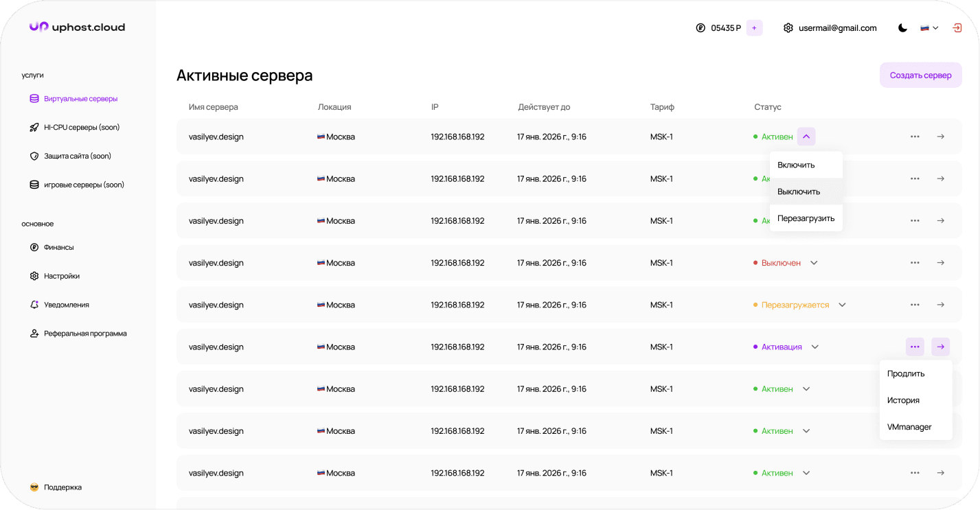This screenshot has height=510, width=980.
Task: Expand status chevron next to Выключен
Action: pos(814,263)
